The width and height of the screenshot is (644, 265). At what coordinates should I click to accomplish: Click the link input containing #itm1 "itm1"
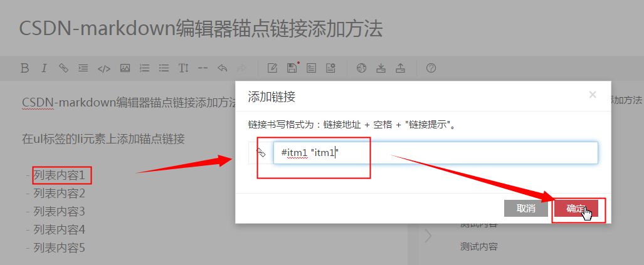[435, 153]
